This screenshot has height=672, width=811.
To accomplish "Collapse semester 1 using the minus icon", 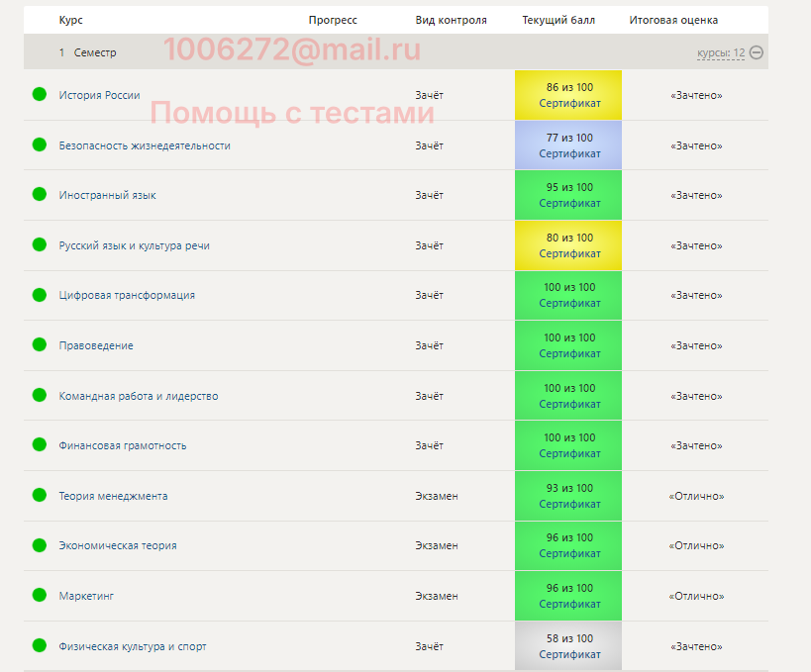I will (x=757, y=52).
